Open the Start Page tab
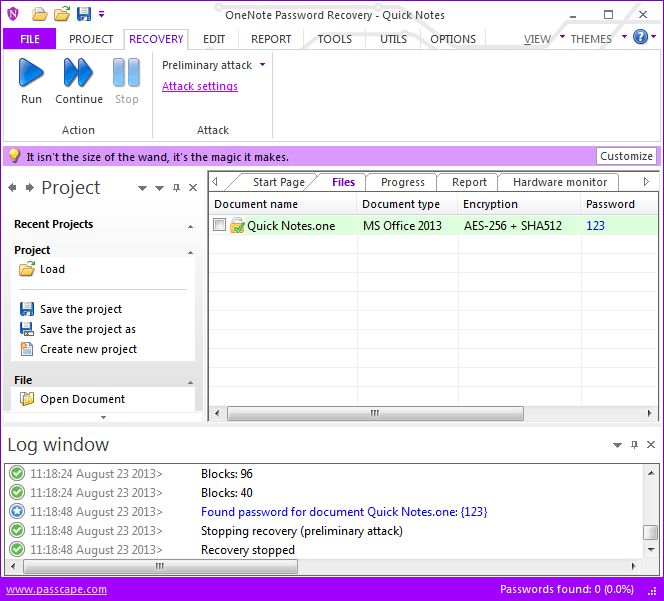 tap(279, 182)
